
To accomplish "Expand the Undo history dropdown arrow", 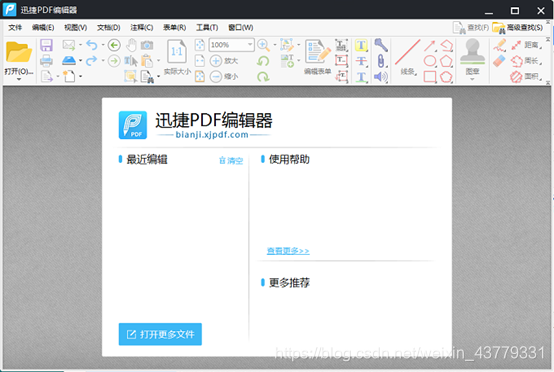I will [103, 45].
